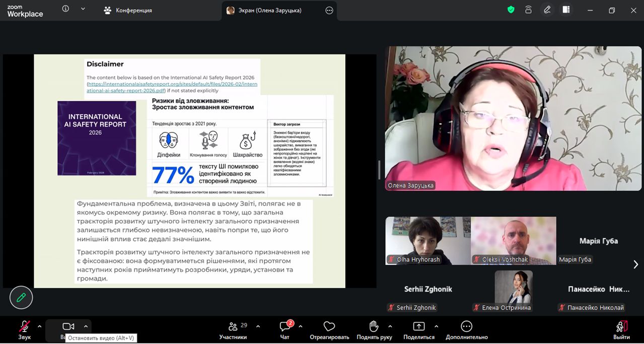Show next page of participant thumbnails
Viewport: 644px width, 344px height.
pos(635,264)
